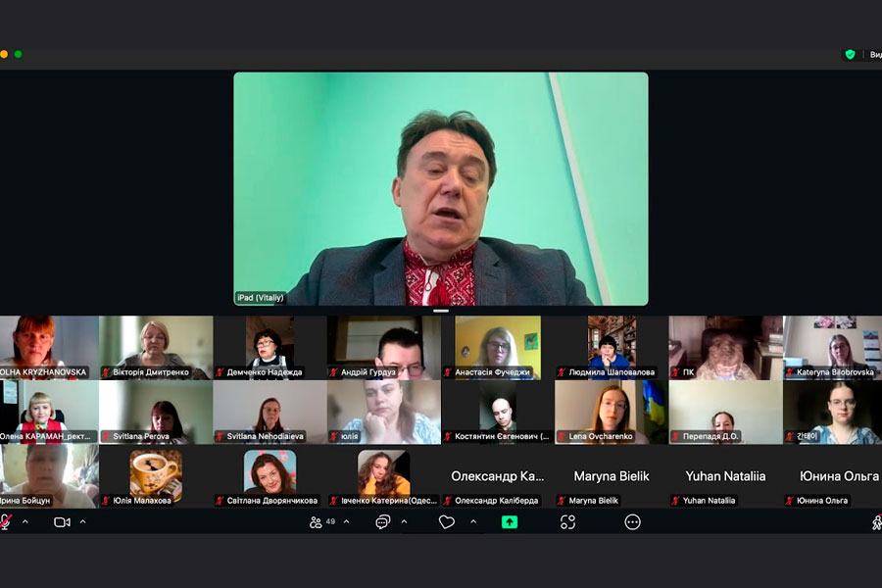Toggle the video camera icon
The image size is (882, 588).
click(x=62, y=522)
